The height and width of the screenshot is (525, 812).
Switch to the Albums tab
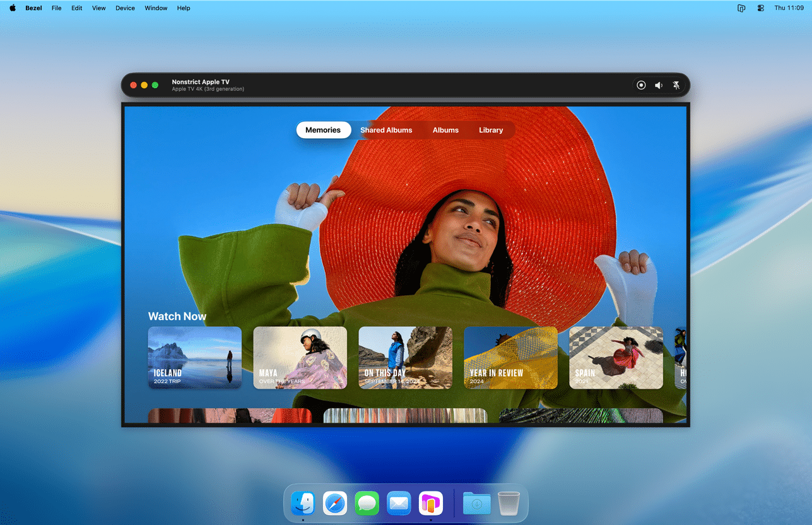pos(445,130)
